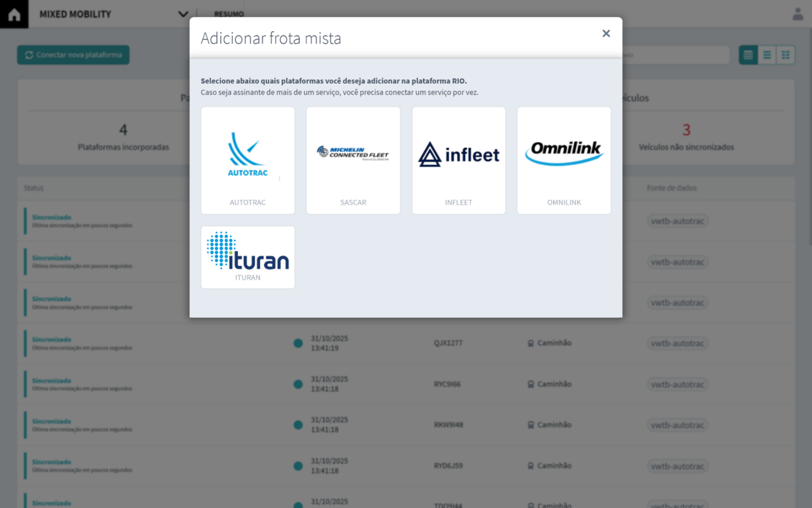Click the Fonte de dados column header
Image resolution: width=812 pixels, height=508 pixels.
pos(672,188)
